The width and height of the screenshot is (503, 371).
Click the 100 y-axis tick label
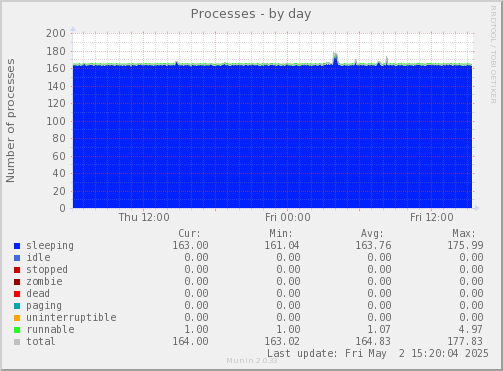[x=56, y=121]
